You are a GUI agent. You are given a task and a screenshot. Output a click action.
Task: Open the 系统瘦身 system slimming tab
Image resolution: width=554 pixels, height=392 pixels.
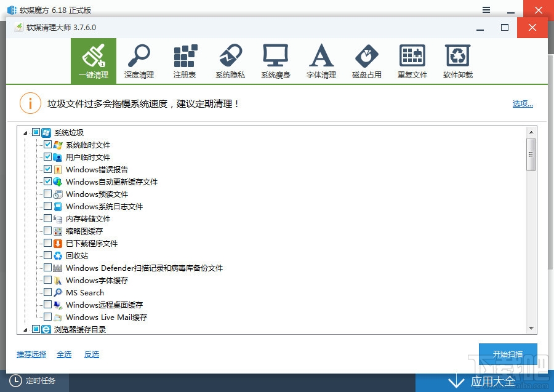pyautogui.click(x=276, y=61)
